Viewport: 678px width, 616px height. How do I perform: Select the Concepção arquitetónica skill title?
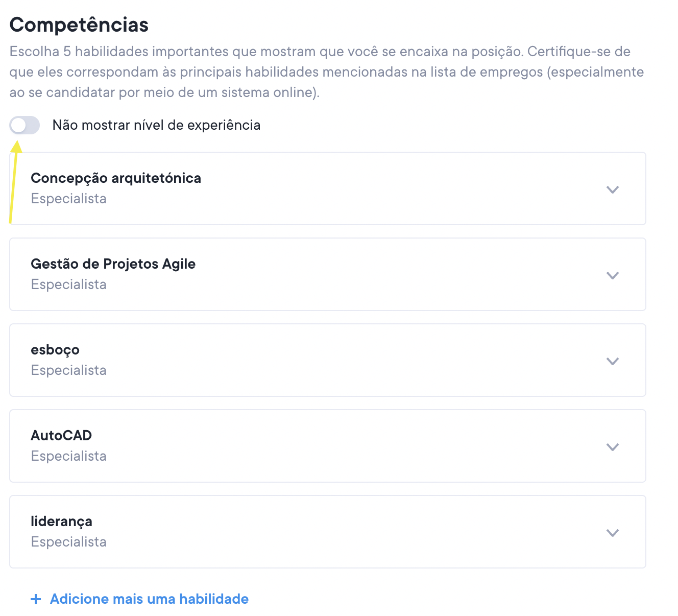pyautogui.click(x=116, y=178)
